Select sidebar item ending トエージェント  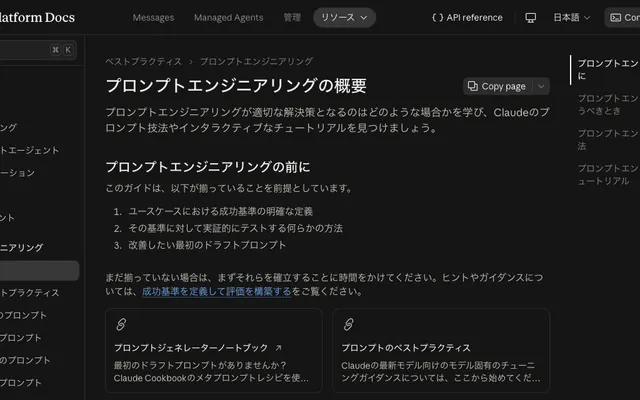pos(30,150)
